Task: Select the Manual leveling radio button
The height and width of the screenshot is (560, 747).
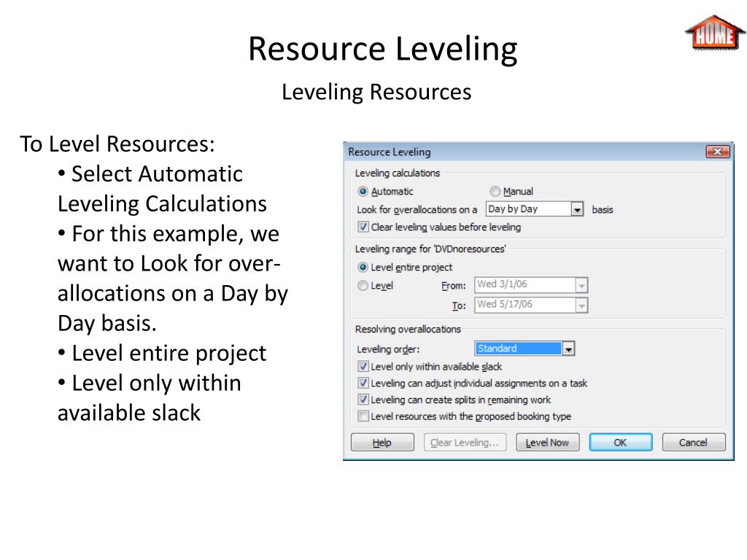Action: pos(495,192)
